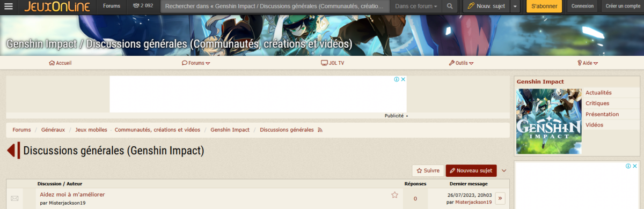This screenshot has height=209, width=644.
Task: Open Forums in the top bar
Action: 112,6
